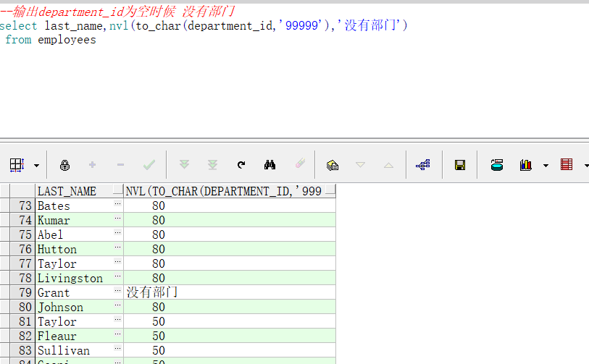The image size is (589, 364).
Task: Click 'employees' table name in SQL editor
Action: (x=67, y=40)
